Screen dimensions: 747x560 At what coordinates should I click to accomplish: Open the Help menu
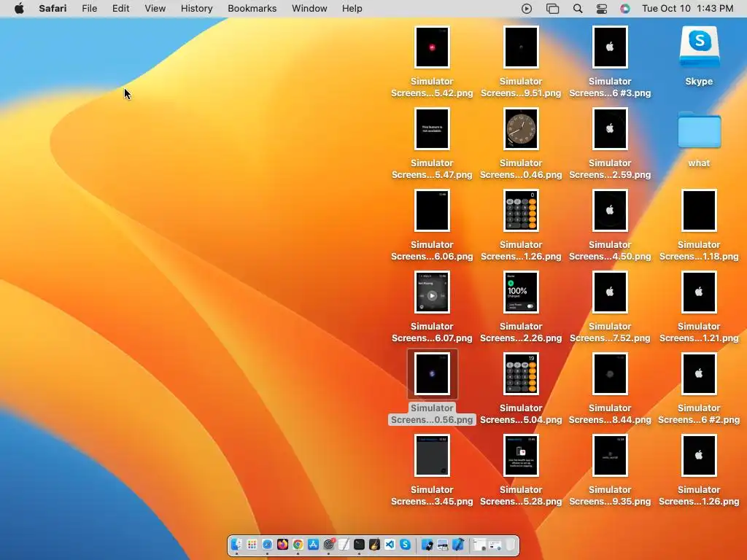coord(352,9)
